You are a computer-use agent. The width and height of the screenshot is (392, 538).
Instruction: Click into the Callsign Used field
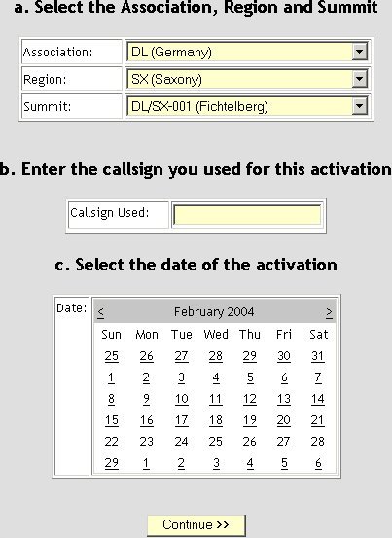click(247, 215)
